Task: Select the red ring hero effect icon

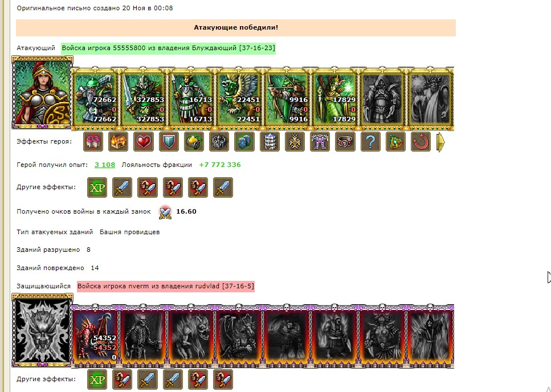Action: coord(345,142)
